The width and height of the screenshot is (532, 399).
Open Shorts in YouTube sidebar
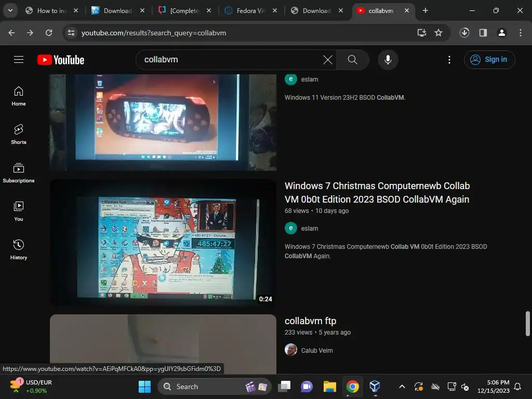tap(19, 135)
